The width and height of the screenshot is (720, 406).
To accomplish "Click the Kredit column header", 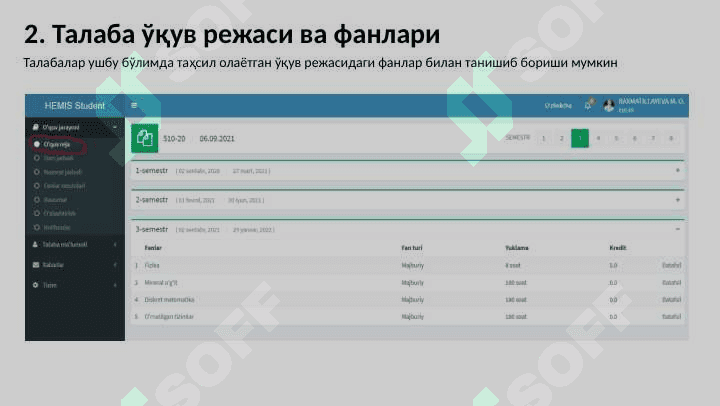I will coord(618,248).
